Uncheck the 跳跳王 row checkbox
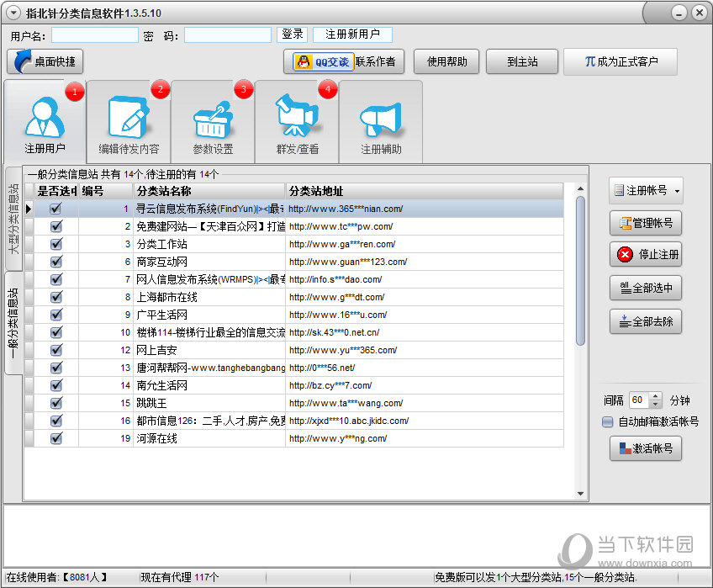 tap(56, 403)
